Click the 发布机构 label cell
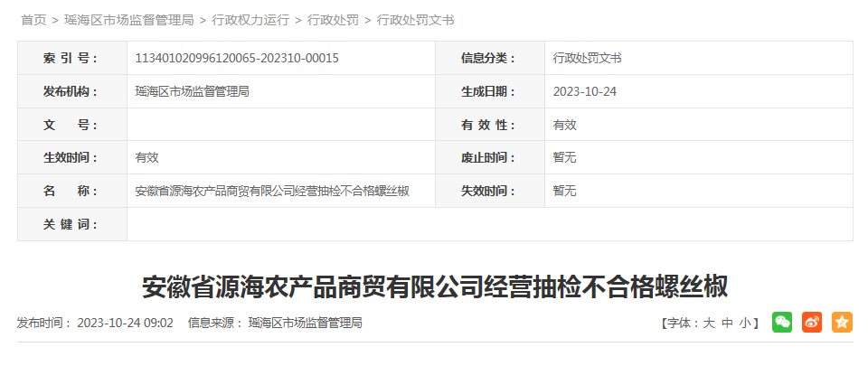The height and width of the screenshot is (366, 868). pos(72,91)
